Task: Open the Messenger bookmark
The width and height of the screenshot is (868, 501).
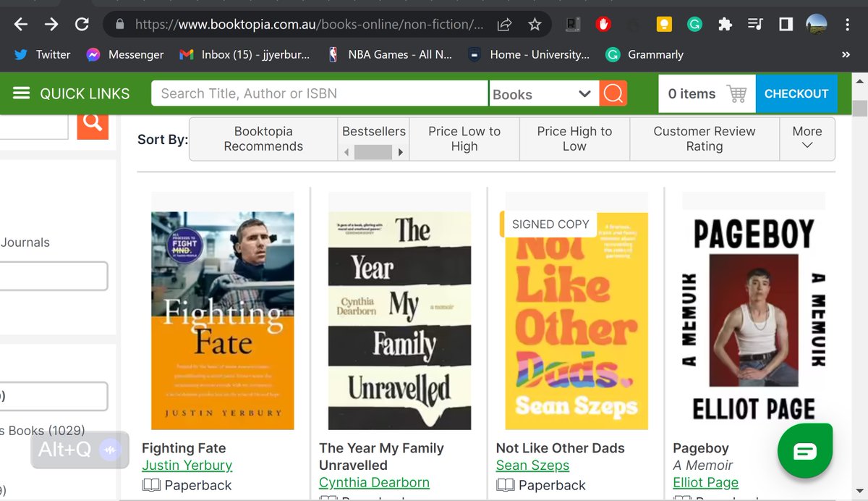Action: 125,54
